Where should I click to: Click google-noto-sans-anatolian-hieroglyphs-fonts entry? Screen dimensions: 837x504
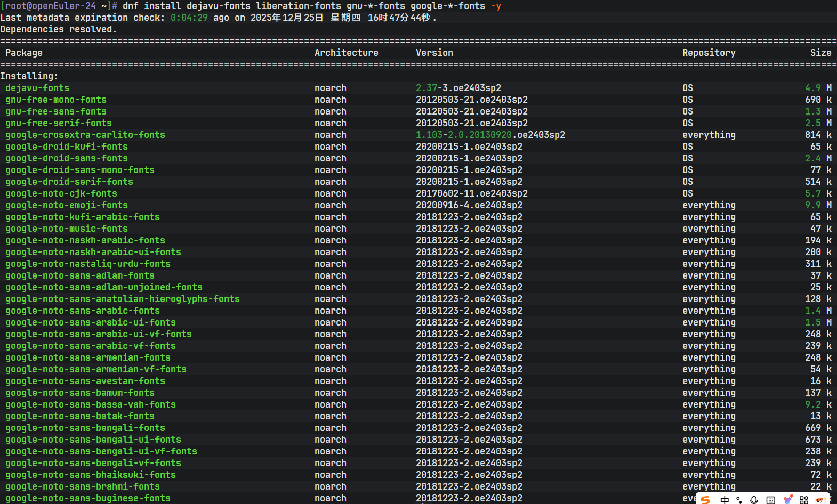click(x=123, y=299)
